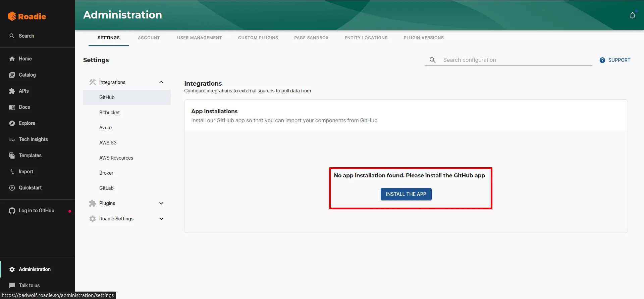This screenshot has width=644, height=299.
Task: Open the Support link
Action: coord(615,60)
